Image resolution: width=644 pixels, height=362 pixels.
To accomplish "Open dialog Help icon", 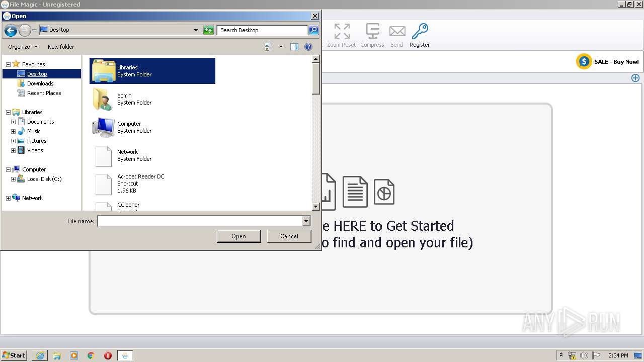I will (308, 47).
